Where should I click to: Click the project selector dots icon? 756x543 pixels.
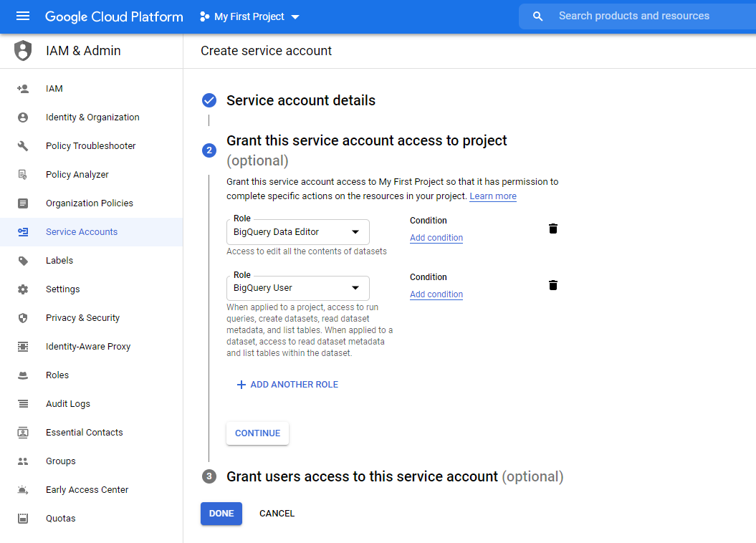coord(204,16)
